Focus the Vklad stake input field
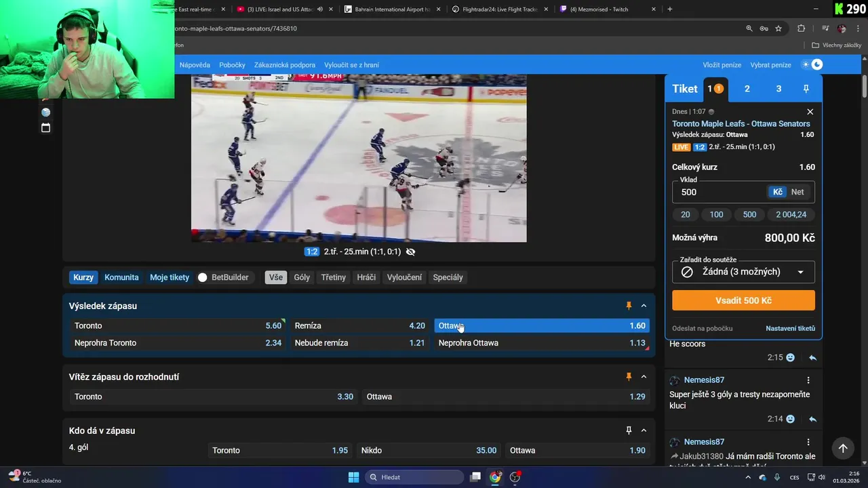Image resolution: width=868 pixels, height=488 pixels. pyautogui.click(x=721, y=192)
